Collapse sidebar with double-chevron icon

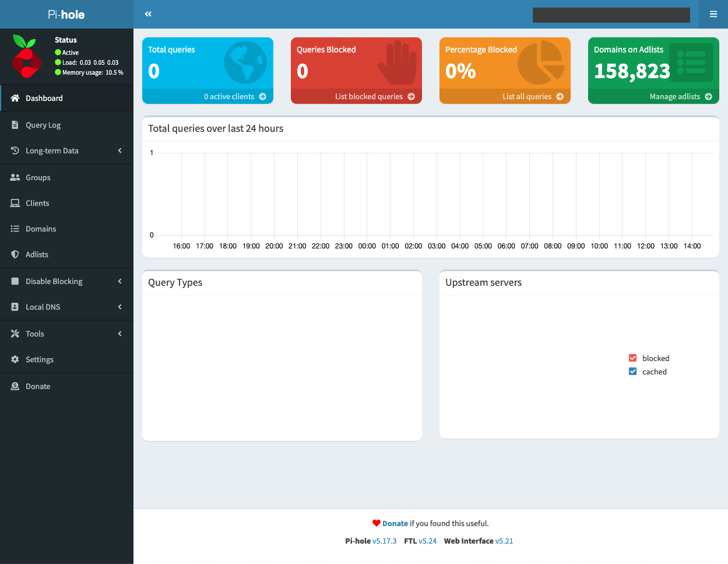click(148, 14)
